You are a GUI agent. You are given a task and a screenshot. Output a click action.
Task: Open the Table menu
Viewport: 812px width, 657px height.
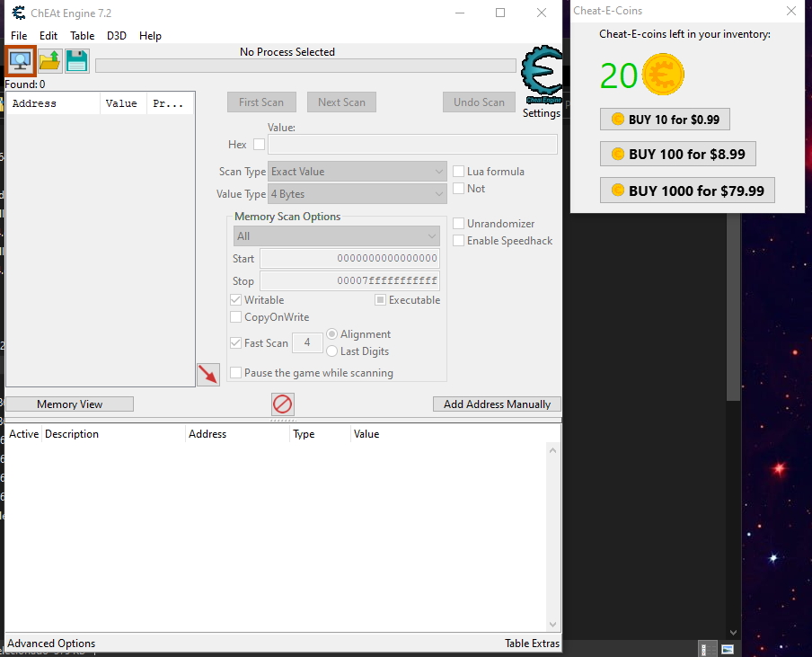click(83, 36)
